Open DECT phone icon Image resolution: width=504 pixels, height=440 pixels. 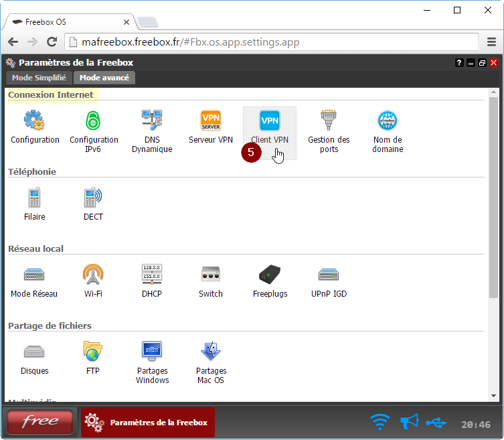[x=93, y=197]
